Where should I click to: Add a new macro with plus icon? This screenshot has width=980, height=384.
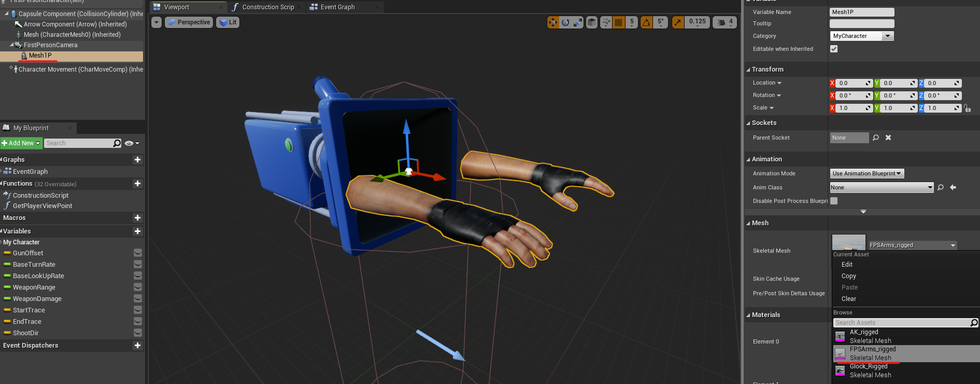(137, 218)
